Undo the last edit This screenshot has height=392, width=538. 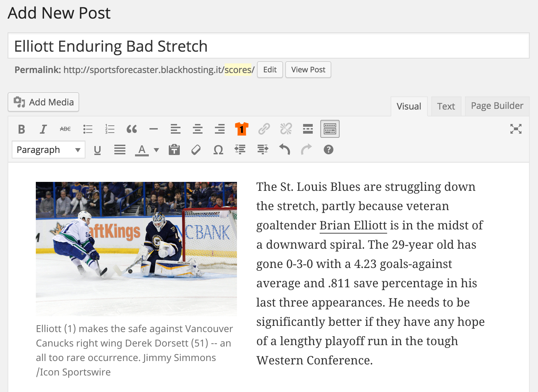pyautogui.click(x=284, y=150)
